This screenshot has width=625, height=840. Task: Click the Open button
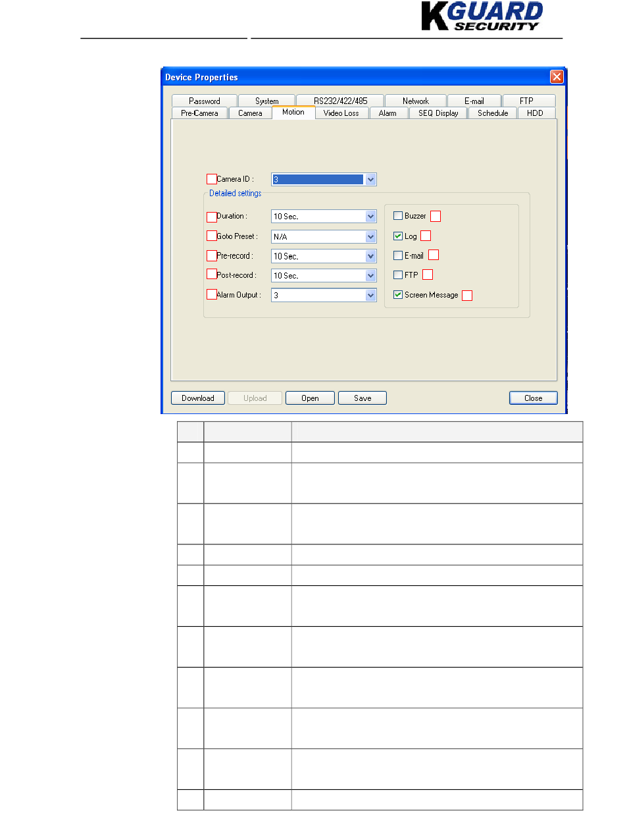pyautogui.click(x=311, y=398)
